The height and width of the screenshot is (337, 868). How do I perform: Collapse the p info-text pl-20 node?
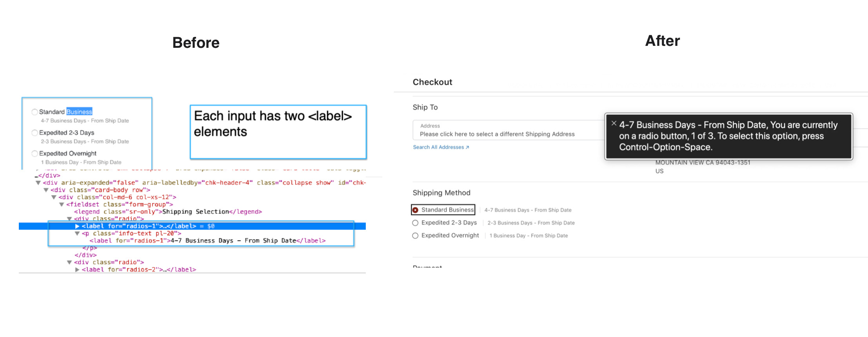point(77,234)
